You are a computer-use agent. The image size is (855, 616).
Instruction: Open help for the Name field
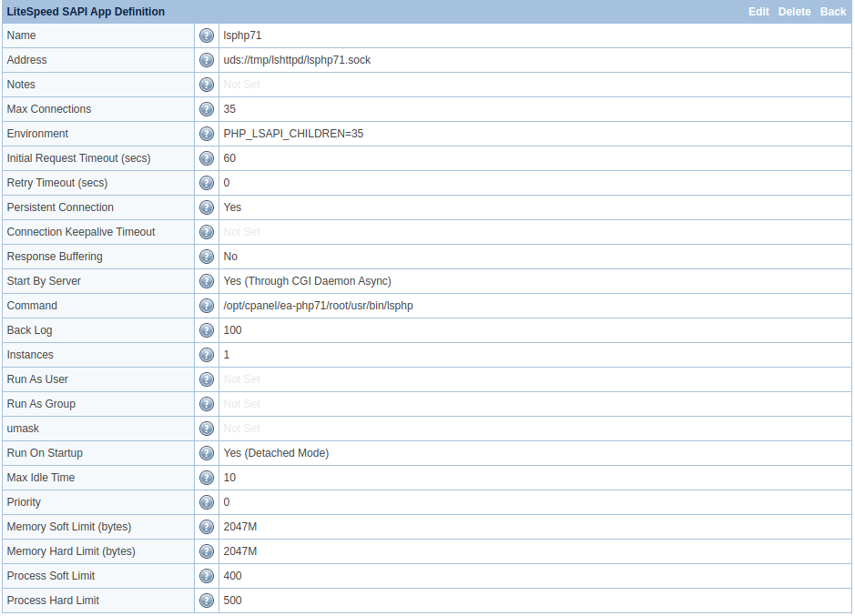click(207, 35)
